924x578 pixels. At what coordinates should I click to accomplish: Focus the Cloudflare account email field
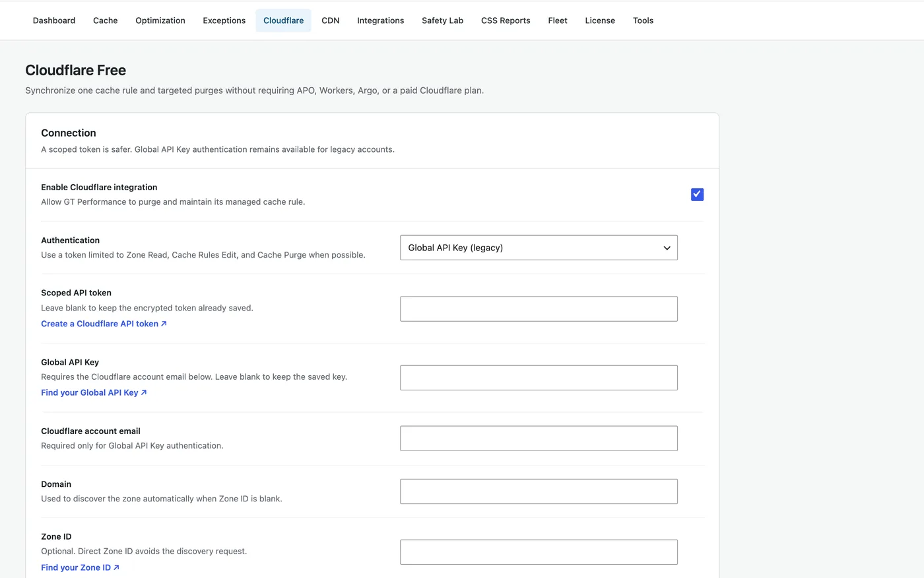click(x=539, y=439)
